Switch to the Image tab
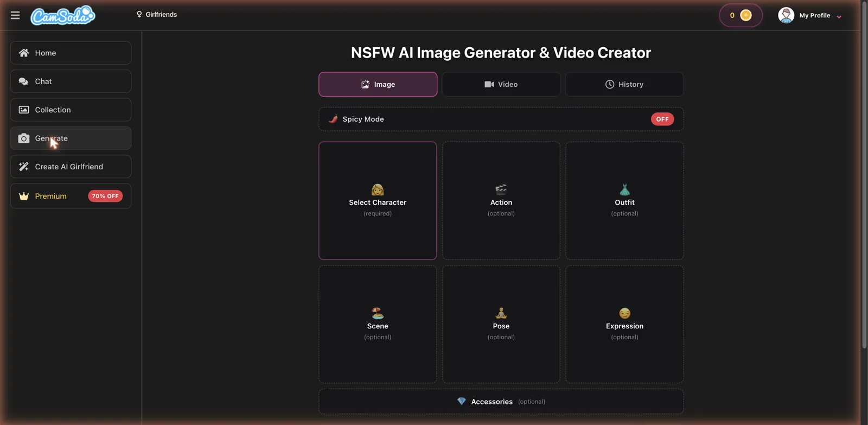 [378, 84]
